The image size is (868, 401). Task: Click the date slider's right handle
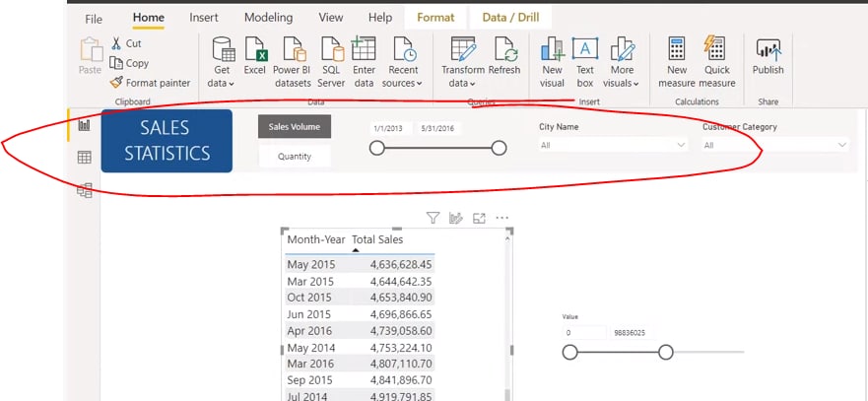(x=499, y=148)
